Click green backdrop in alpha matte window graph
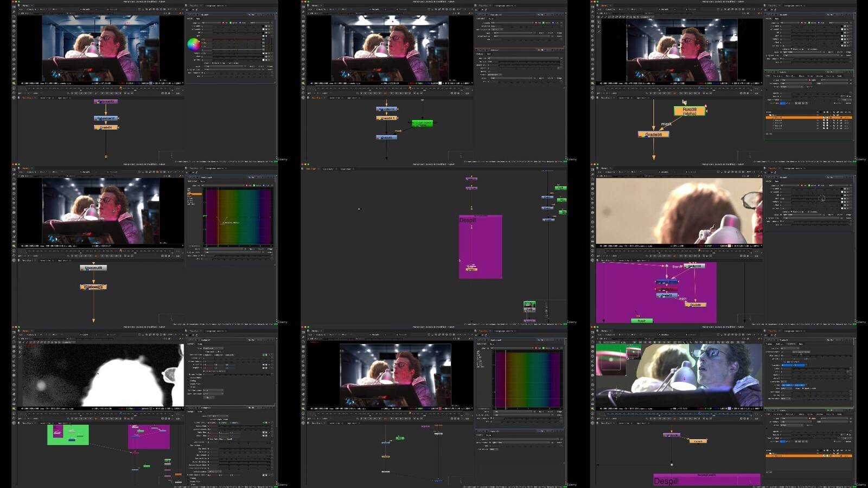Screen dimensions: 868x488 pos(68,435)
